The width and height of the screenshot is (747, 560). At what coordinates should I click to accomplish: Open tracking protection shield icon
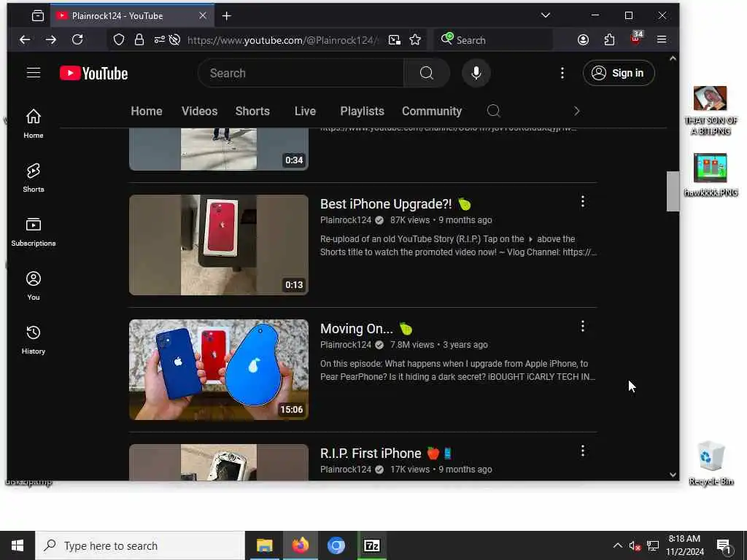point(119,39)
